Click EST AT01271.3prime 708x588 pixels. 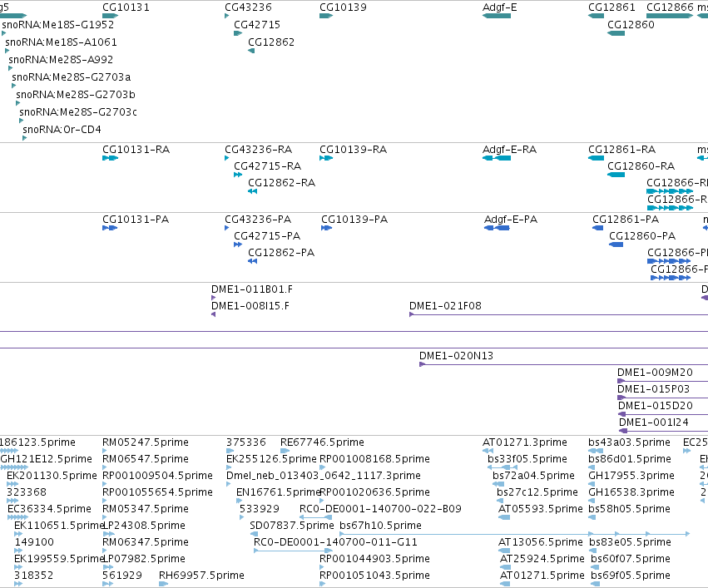[x=525, y=442]
